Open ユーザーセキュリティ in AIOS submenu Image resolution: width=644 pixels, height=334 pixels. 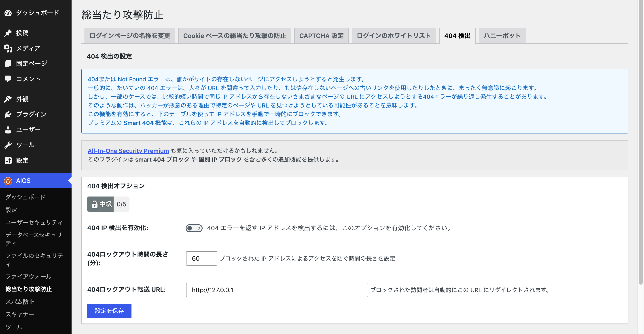pos(34,222)
